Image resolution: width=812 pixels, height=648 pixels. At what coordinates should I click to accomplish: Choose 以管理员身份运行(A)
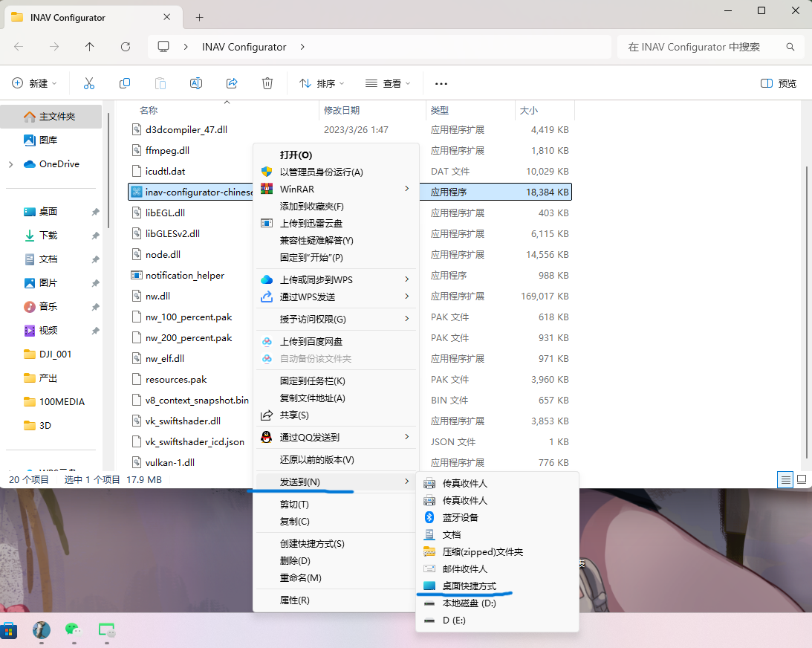pos(336,172)
